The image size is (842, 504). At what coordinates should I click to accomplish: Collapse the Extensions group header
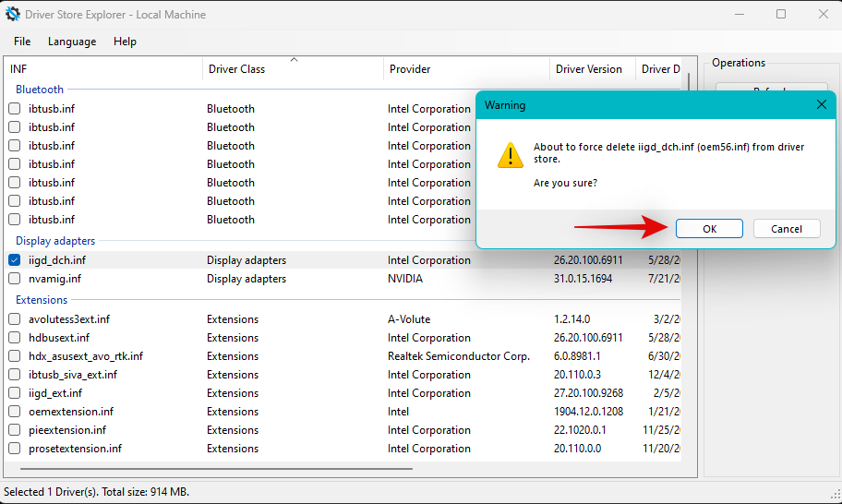(42, 299)
